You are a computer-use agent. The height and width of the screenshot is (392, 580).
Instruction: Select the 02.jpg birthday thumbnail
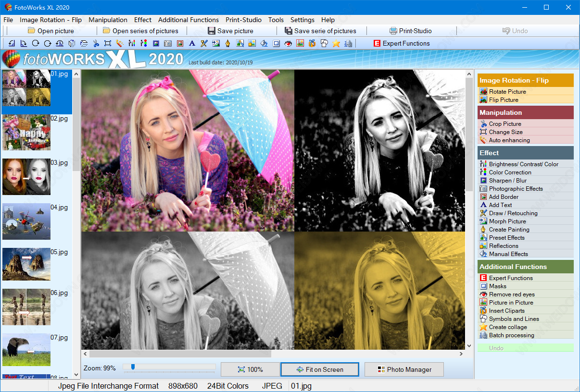coord(26,132)
